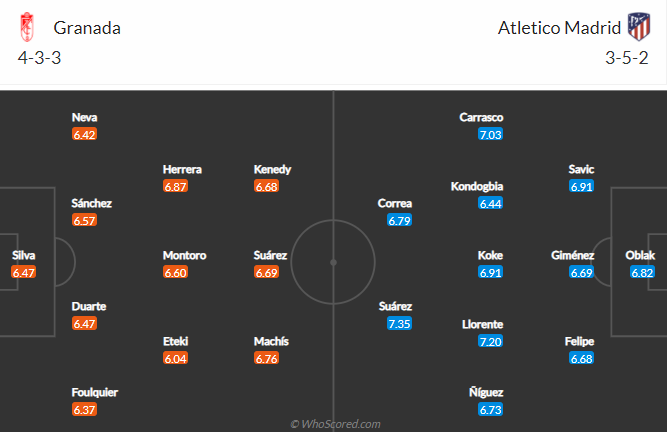The width and height of the screenshot is (667, 432).
Task: Open player Neva's name
Action: click(x=84, y=117)
